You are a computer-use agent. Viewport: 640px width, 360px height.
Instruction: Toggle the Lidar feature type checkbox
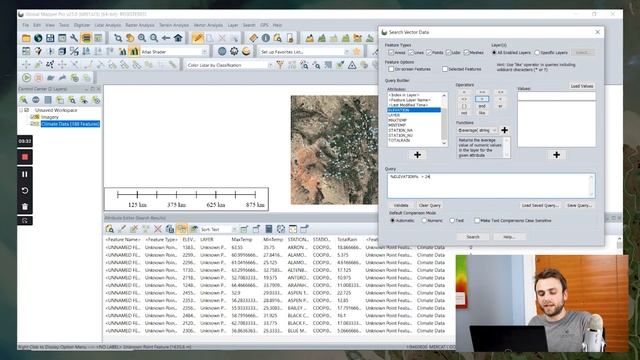[x=449, y=53]
